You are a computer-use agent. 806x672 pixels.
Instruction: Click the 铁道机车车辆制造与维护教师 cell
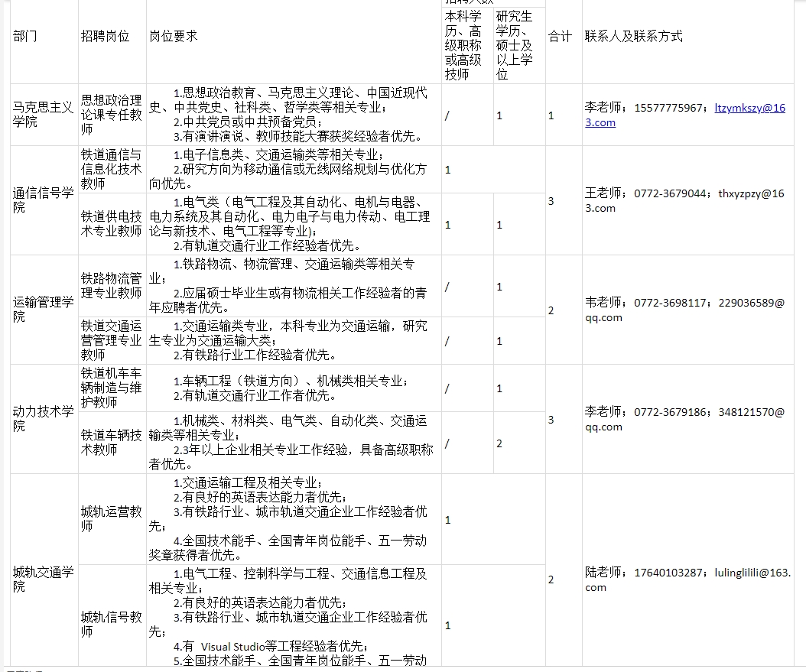(x=112, y=388)
